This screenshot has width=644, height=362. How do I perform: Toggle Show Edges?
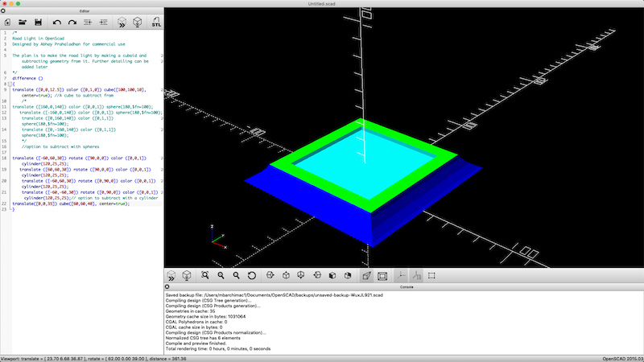tap(431, 276)
